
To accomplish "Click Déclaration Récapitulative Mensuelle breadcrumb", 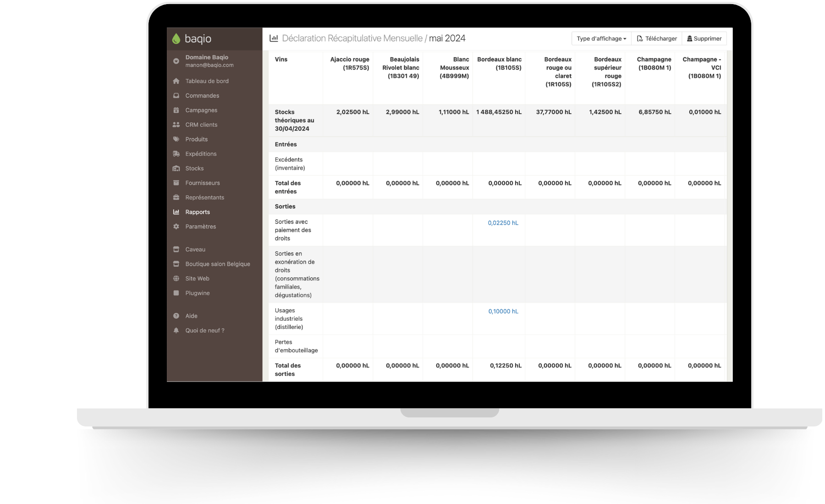I will [x=352, y=38].
